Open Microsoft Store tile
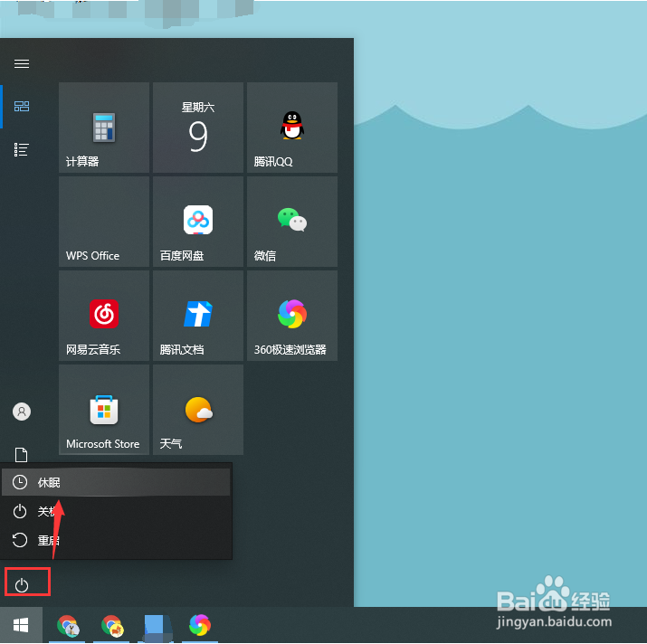The height and width of the screenshot is (644, 647). (x=104, y=410)
